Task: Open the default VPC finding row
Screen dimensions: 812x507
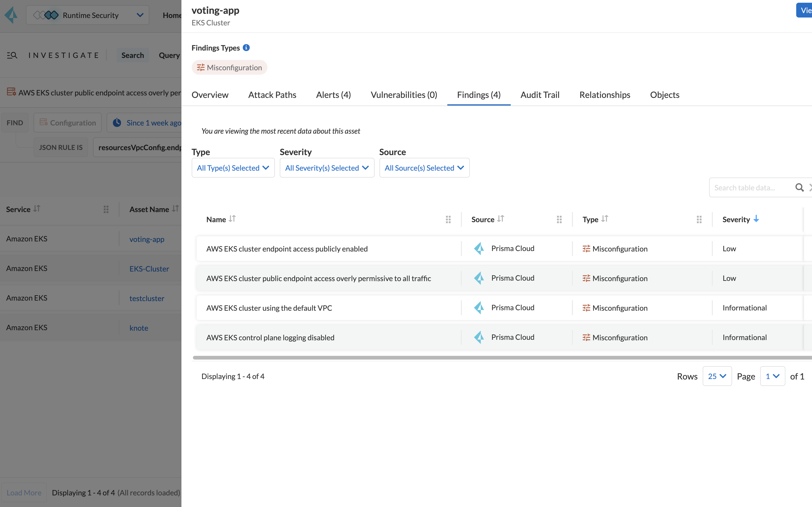Action: [269, 308]
